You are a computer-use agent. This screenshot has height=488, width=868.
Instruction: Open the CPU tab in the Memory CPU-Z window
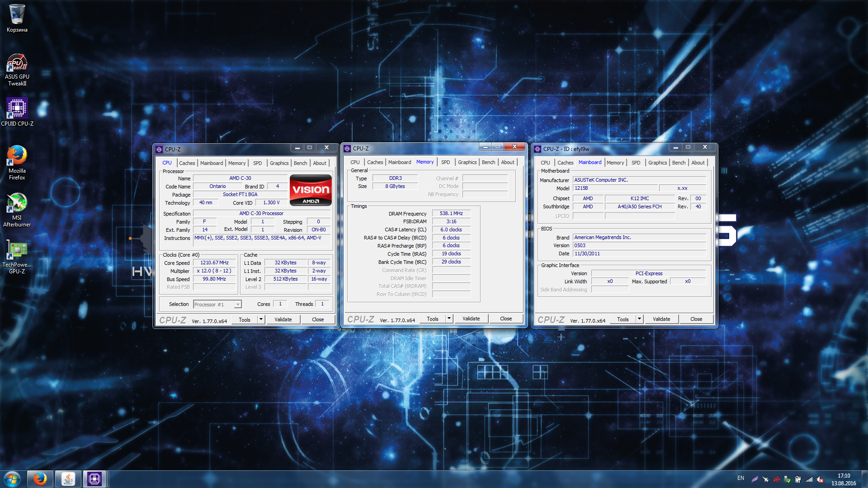[x=355, y=162]
